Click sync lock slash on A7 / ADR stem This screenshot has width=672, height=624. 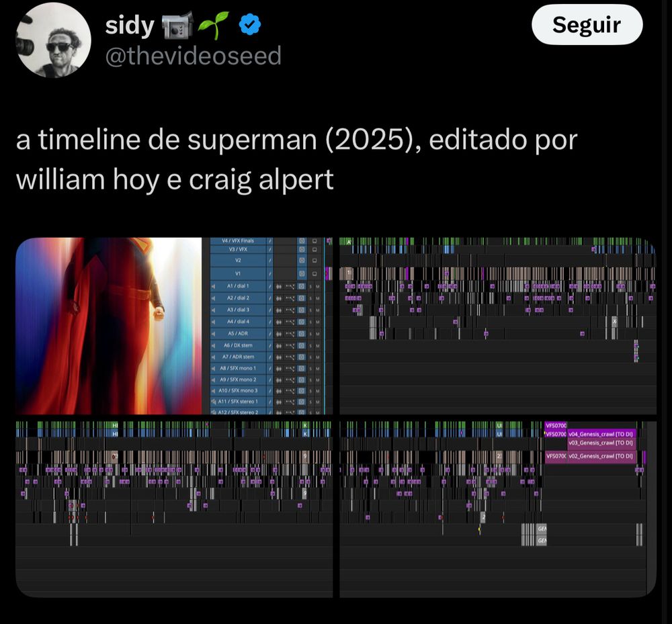[x=270, y=357]
